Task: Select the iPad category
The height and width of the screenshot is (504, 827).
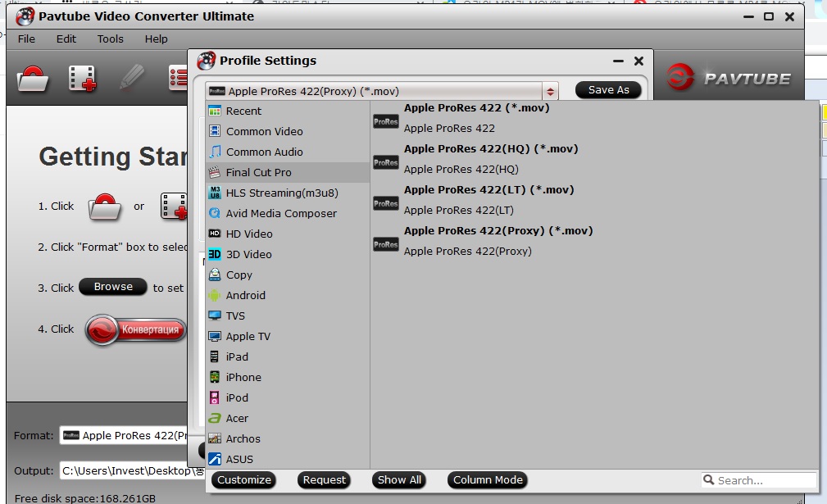Action: [x=288, y=357]
